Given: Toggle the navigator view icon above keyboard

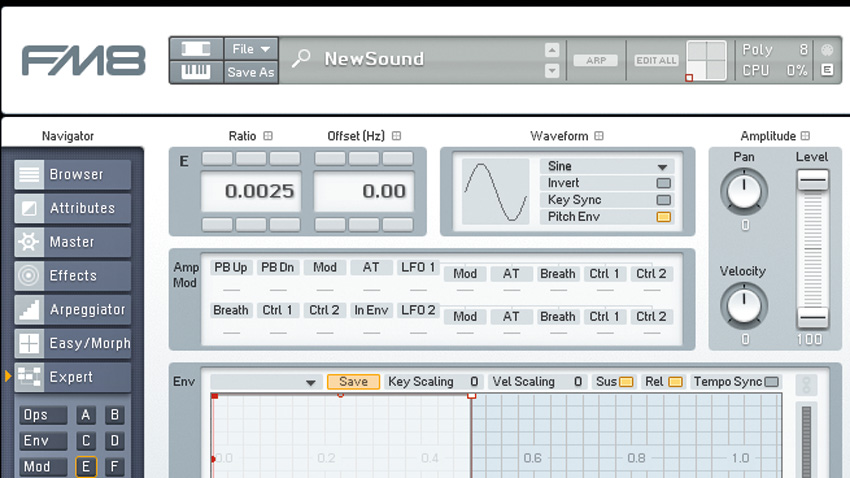Looking at the screenshot, I should (196, 49).
